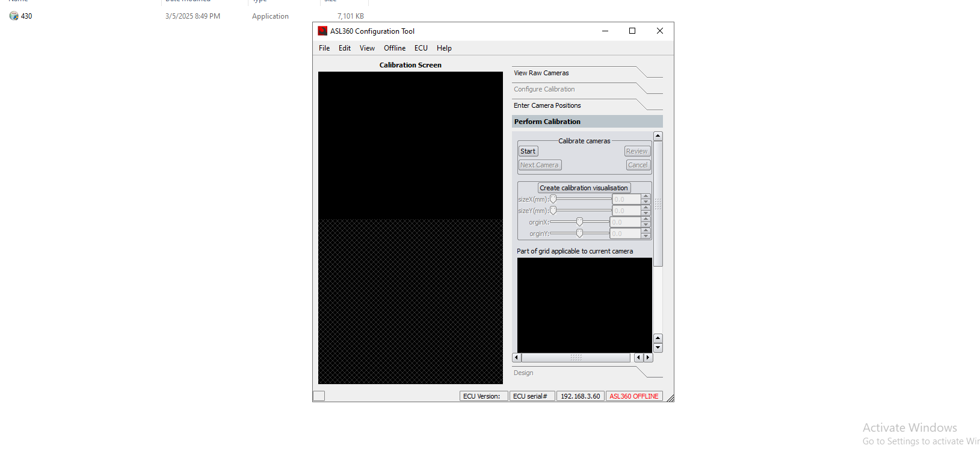
Task: Click the Calibration Screen camera view
Action: pos(410,228)
